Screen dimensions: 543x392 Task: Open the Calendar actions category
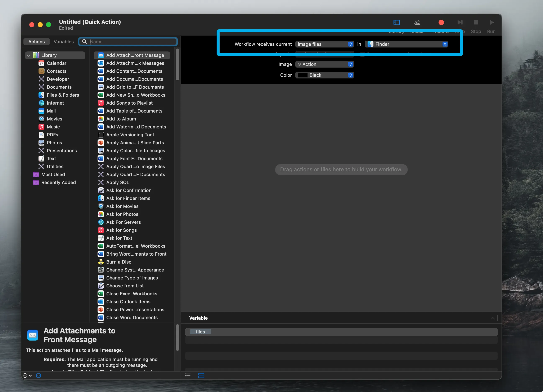57,63
